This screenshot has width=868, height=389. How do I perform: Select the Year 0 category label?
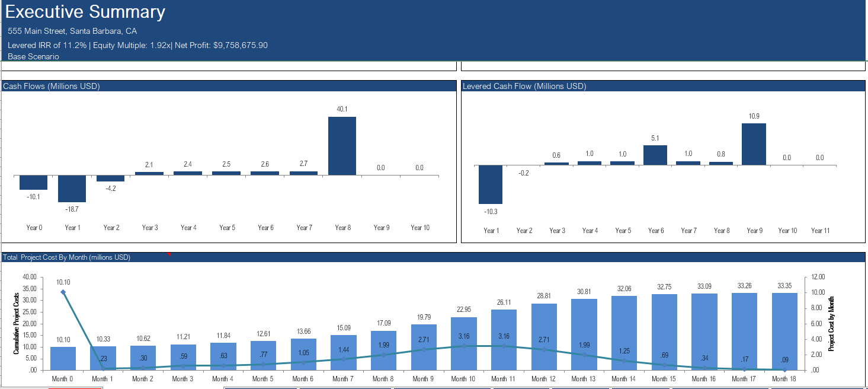(x=34, y=227)
